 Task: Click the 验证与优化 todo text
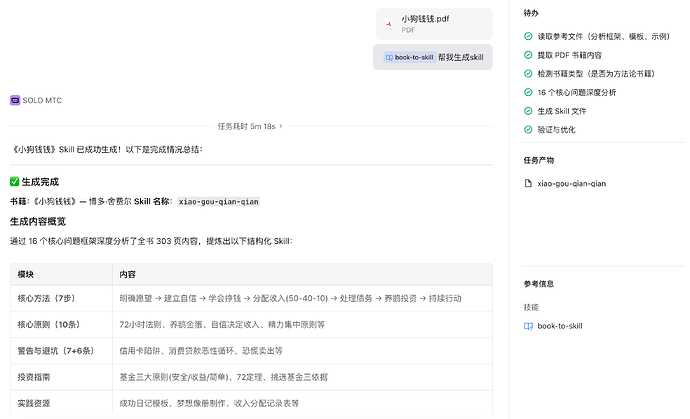coord(556,129)
